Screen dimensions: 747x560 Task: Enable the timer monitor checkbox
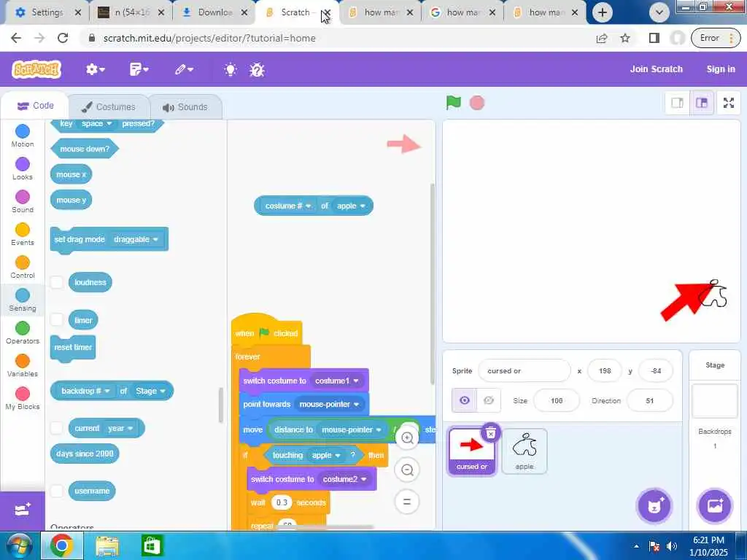57,319
